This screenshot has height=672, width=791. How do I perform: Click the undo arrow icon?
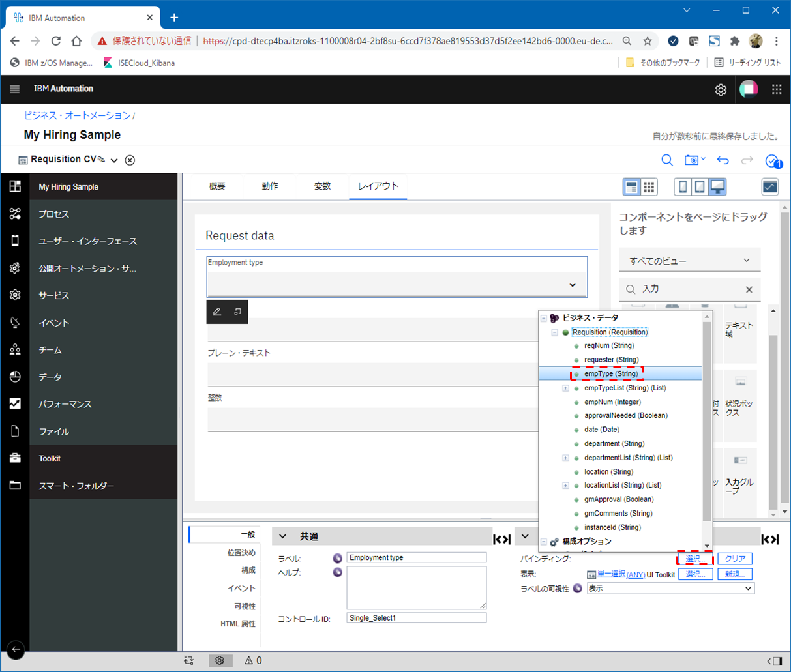723,160
